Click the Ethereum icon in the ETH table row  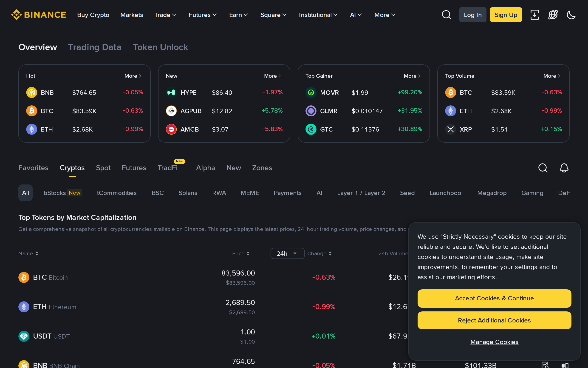click(24, 307)
